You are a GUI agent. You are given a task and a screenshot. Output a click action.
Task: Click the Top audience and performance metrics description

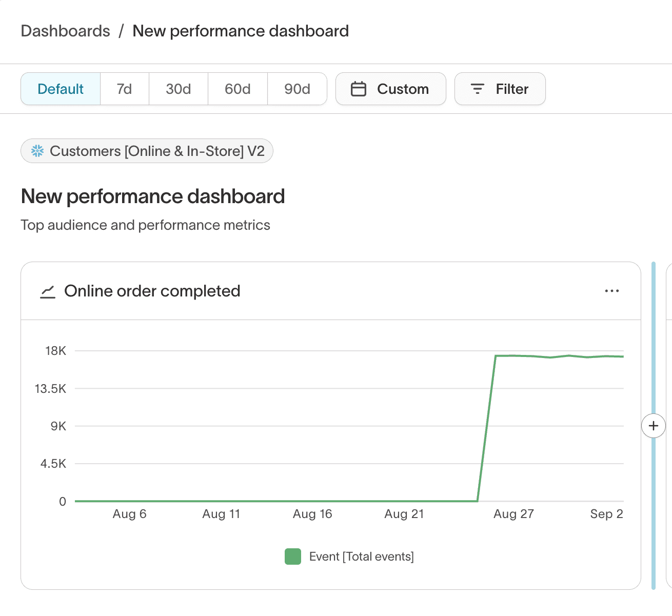click(x=145, y=225)
